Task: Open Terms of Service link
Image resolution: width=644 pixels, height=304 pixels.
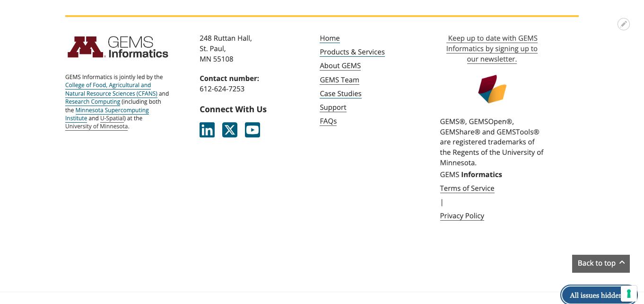Action: tap(467, 188)
